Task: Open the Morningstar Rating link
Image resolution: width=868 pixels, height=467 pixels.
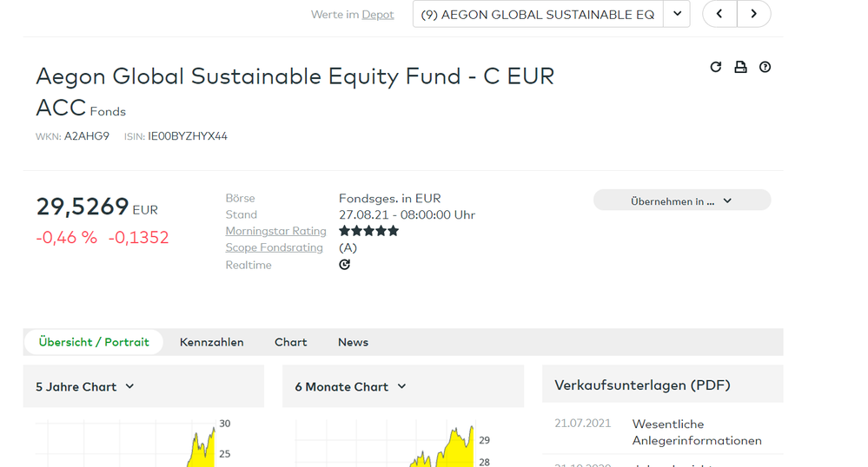Action: 275,231
